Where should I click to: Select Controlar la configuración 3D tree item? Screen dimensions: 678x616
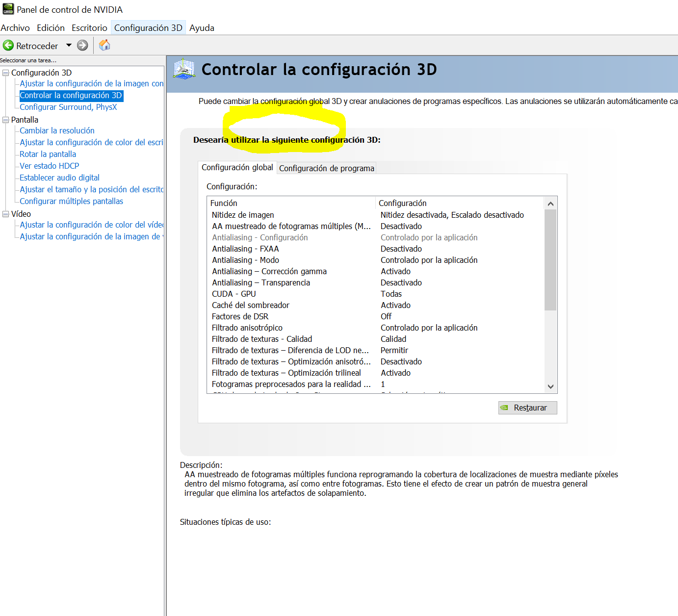click(71, 95)
